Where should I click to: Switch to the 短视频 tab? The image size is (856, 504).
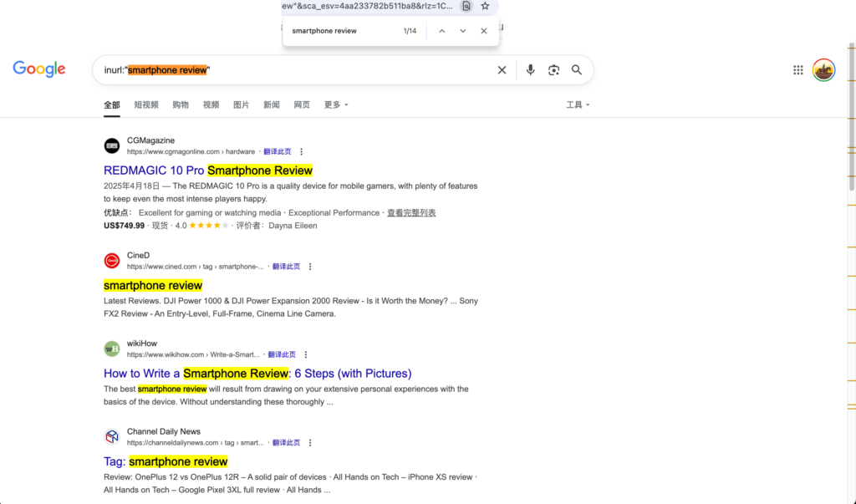[x=146, y=104]
